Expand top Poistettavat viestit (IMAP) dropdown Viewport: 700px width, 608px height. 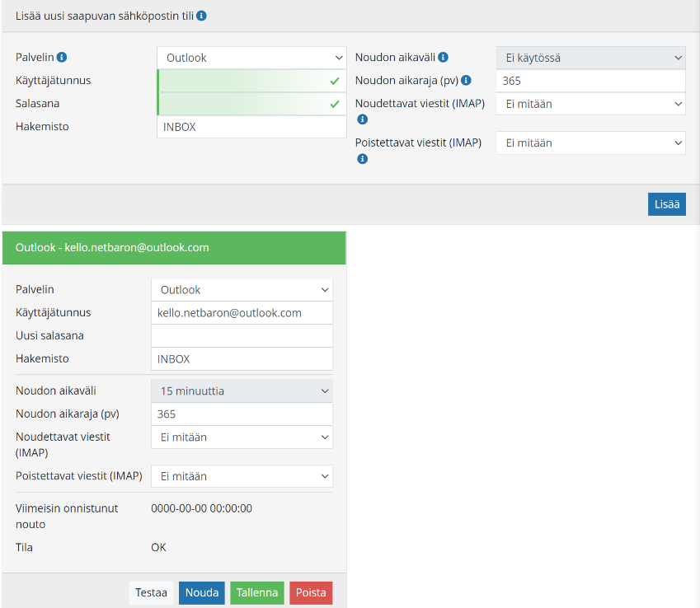point(590,143)
